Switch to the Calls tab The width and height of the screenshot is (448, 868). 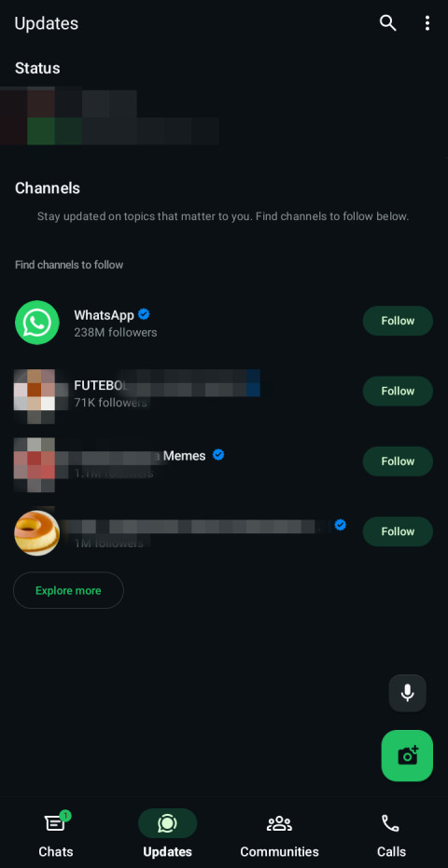[x=391, y=834]
